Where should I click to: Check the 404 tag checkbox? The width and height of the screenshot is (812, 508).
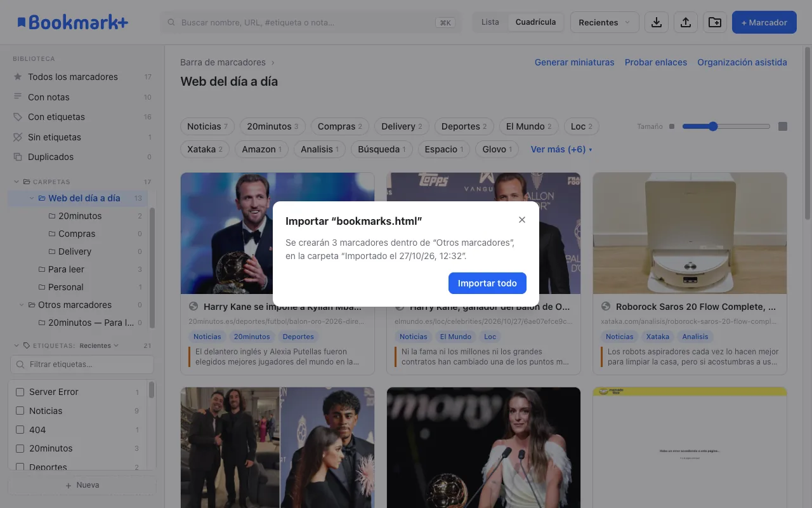(x=20, y=430)
